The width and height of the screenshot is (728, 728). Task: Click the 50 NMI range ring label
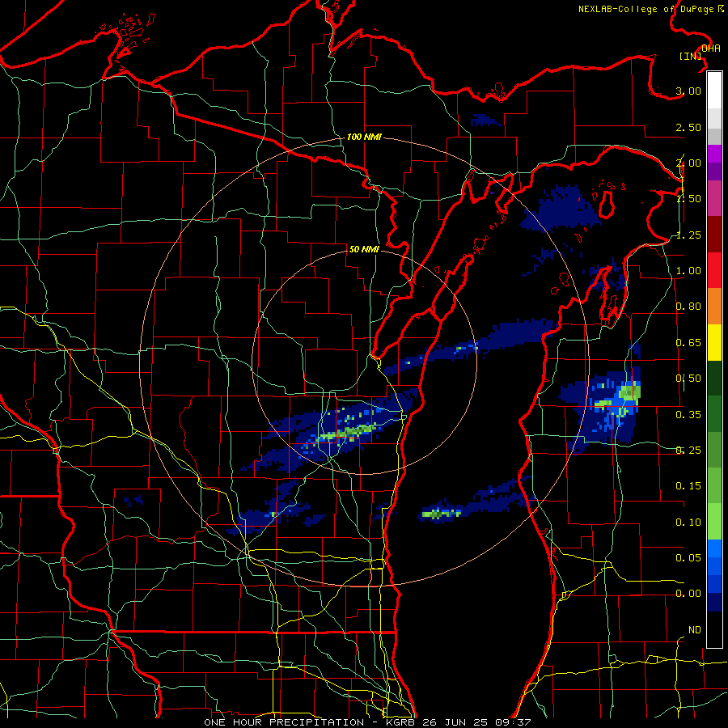(x=364, y=249)
